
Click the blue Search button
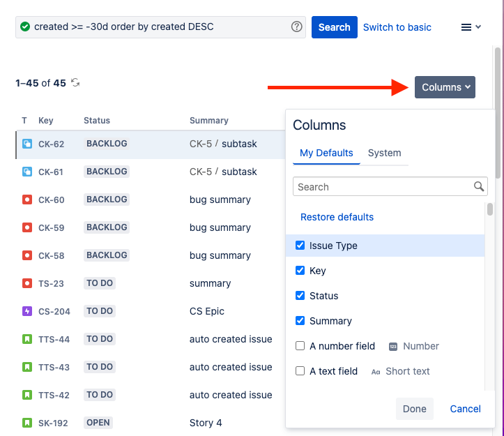[x=335, y=27]
